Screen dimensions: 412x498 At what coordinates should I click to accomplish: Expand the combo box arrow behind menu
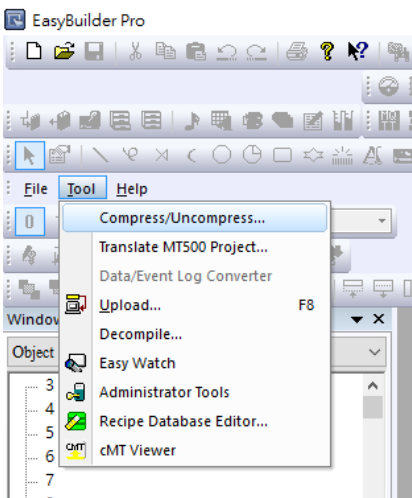tap(382, 221)
